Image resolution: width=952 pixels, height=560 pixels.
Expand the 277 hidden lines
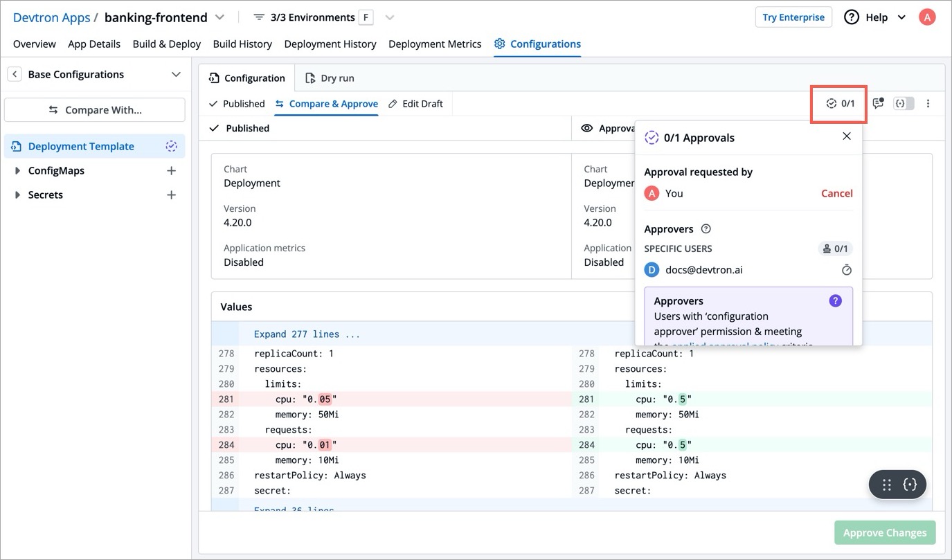pyautogui.click(x=307, y=334)
